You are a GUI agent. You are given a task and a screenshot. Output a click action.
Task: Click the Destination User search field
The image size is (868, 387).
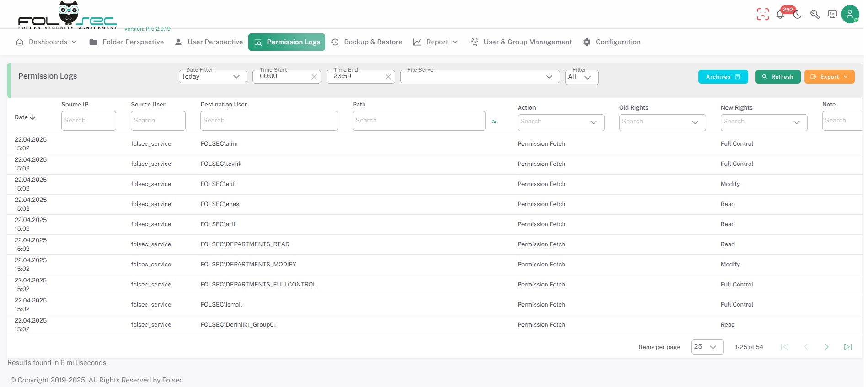(x=269, y=121)
